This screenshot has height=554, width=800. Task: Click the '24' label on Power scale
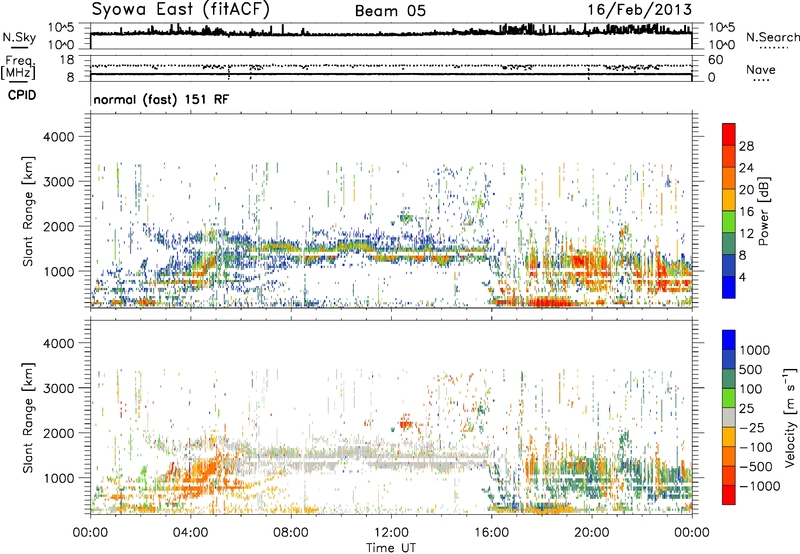[x=746, y=168]
